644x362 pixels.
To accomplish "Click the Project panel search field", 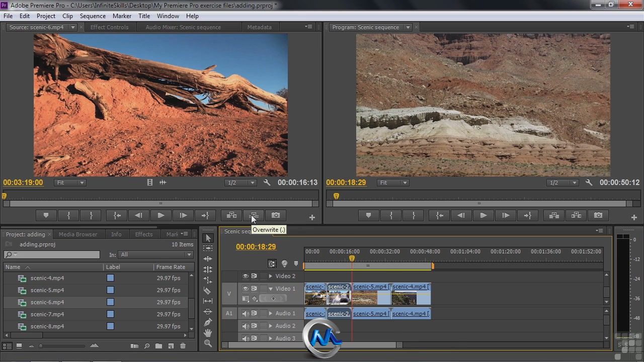I will coord(52,255).
